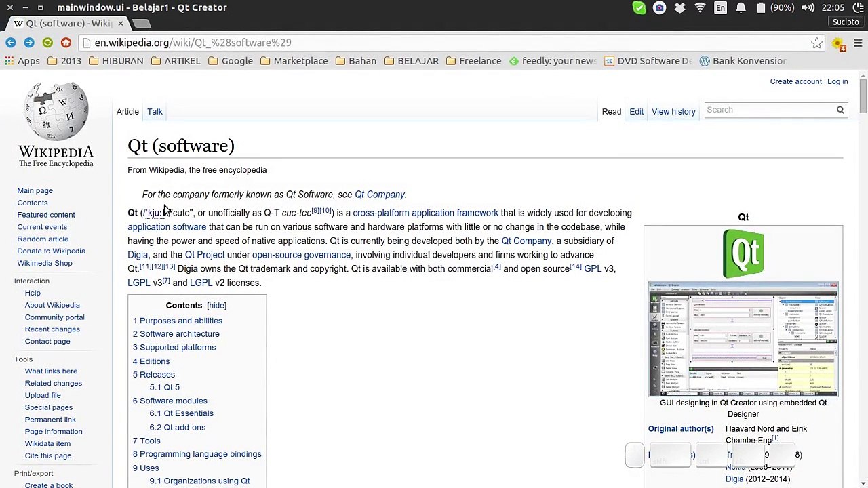Open the BELAJAR bookmarks folder
This screenshot has width=868, height=488.
tap(412, 61)
